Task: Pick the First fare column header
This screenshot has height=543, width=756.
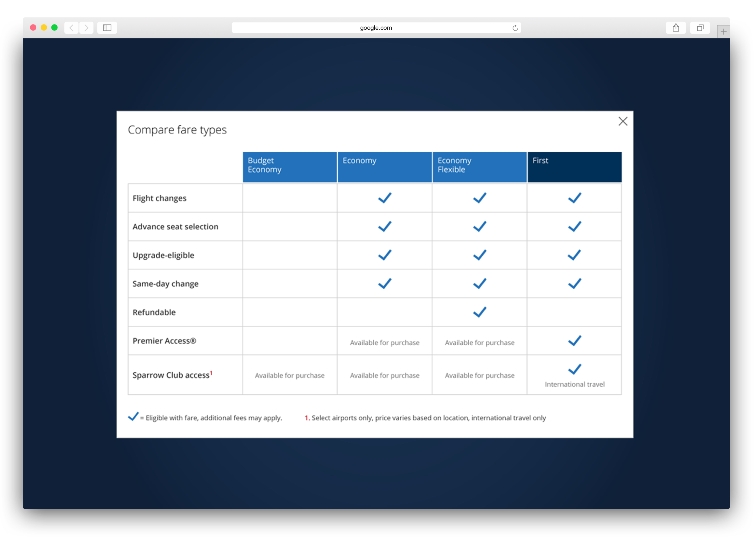Action: (x=574, y=167)
